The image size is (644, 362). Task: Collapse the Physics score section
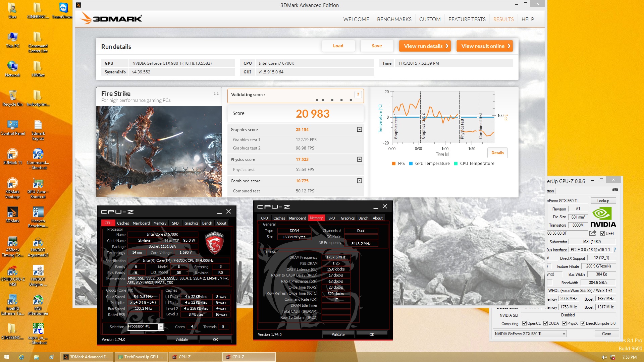click(359, 159)
